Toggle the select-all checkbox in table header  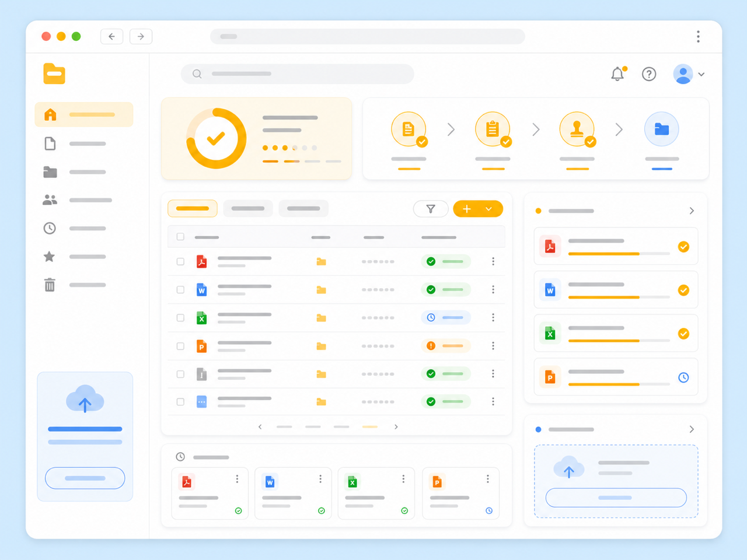180,237
